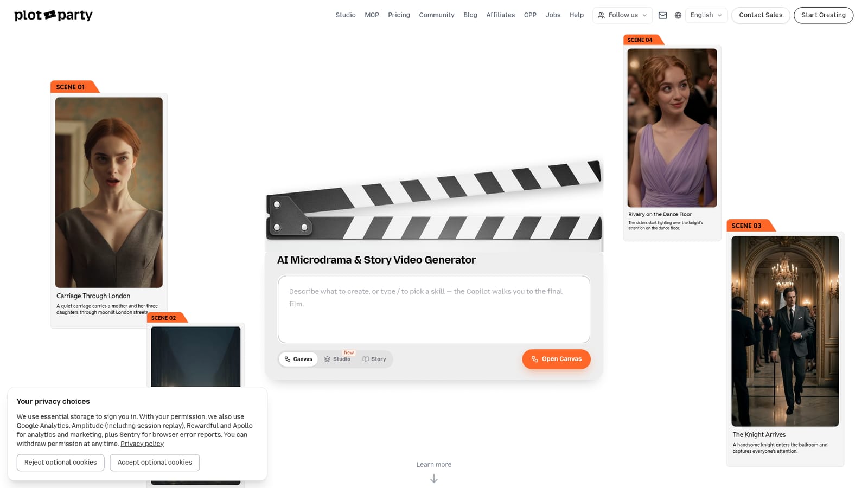Click the prompt description text field

[x=434, y=310]
